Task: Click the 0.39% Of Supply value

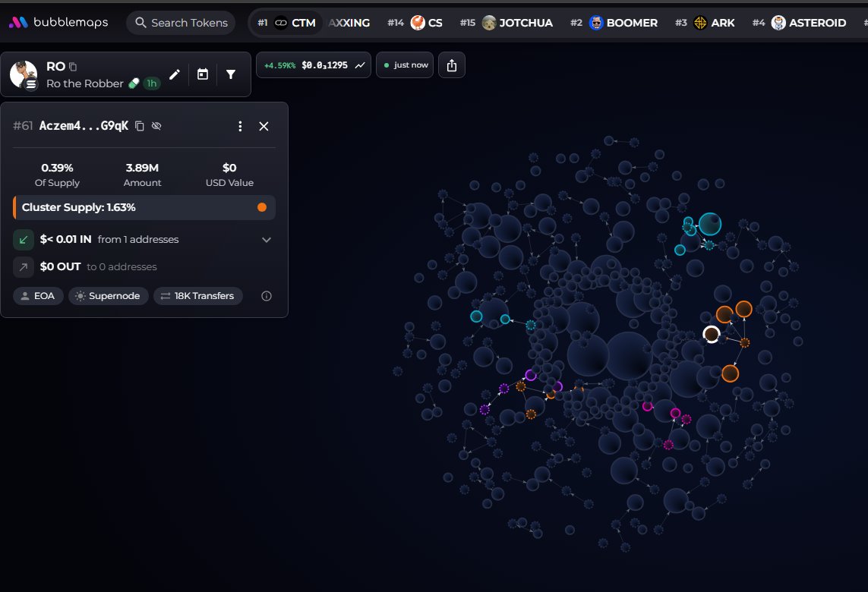Action: point(57,168)
